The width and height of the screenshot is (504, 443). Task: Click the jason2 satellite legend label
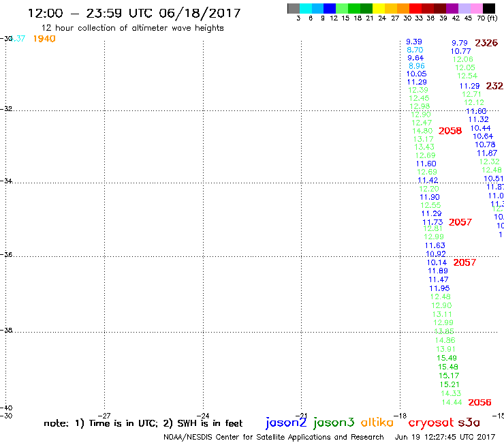pos(286,423)
